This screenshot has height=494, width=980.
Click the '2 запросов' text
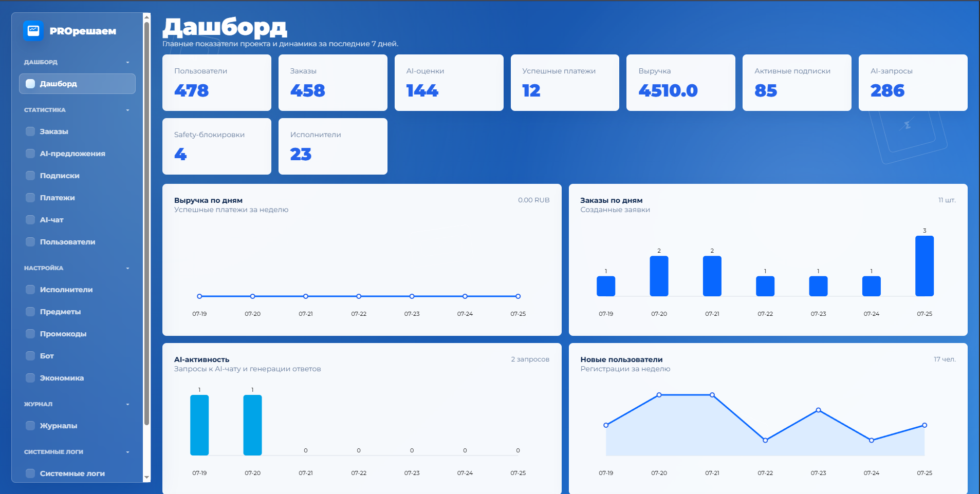(x=530, y=359)
